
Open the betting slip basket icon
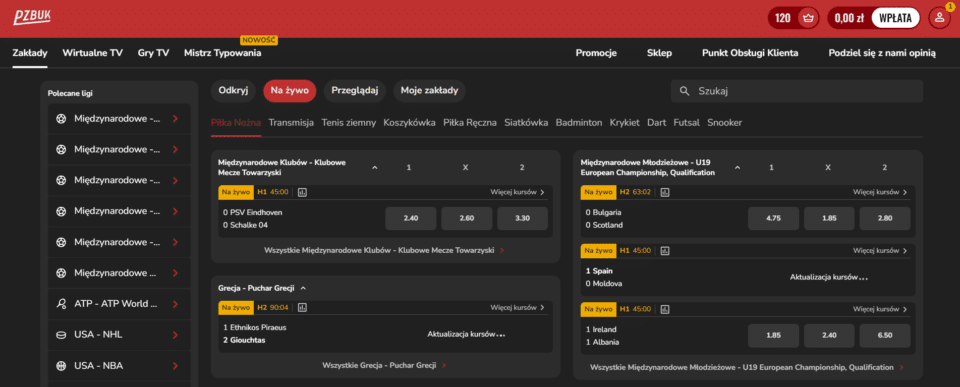coord(809,18)
